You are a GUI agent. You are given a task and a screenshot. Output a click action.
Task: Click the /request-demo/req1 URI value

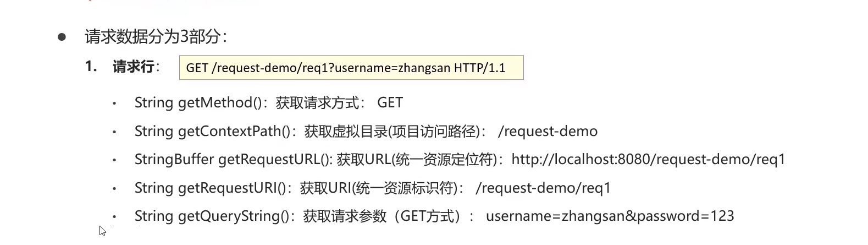click(543, 188)
